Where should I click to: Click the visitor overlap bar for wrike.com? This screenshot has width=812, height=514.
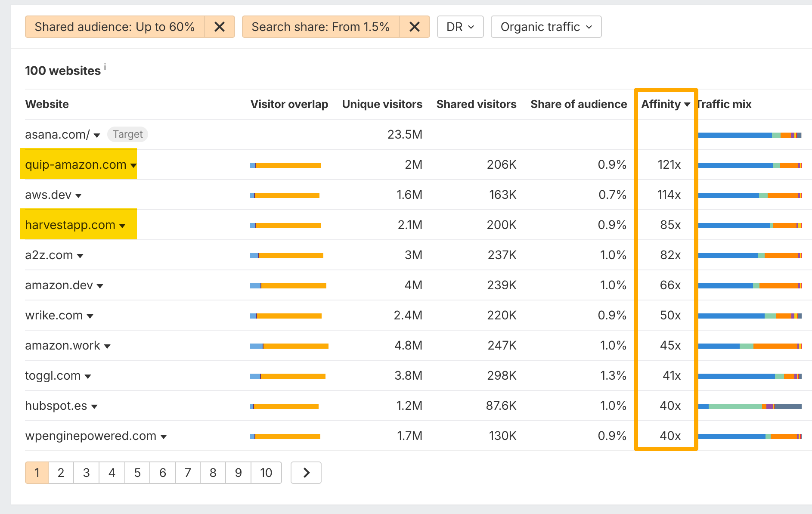[x=286, y=316]
